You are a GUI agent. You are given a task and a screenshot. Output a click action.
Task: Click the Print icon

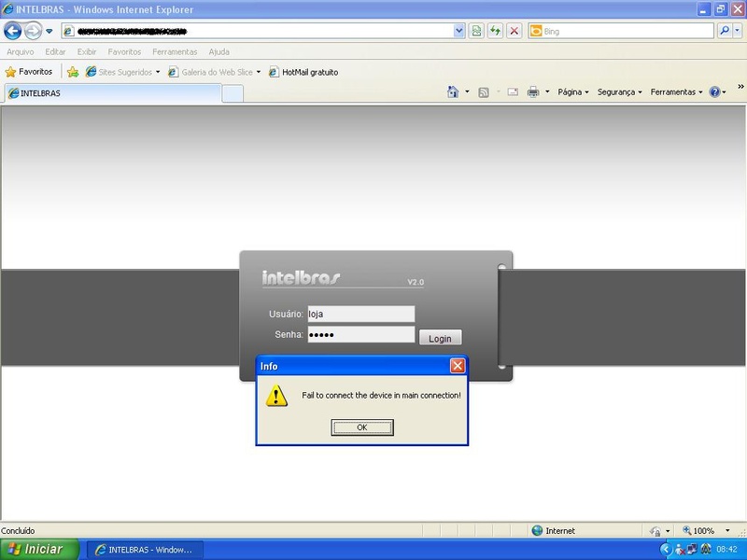533,91
